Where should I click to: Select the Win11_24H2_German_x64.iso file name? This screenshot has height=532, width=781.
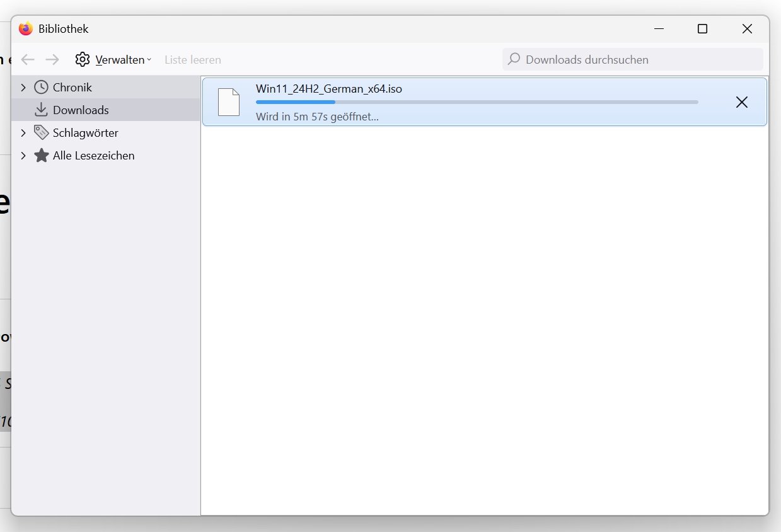click(329, 89)
